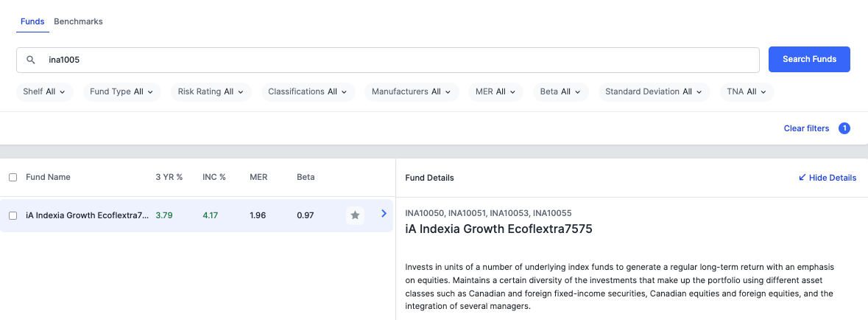
Task: Click the magnifier search icon
Action: coord(31,60)
